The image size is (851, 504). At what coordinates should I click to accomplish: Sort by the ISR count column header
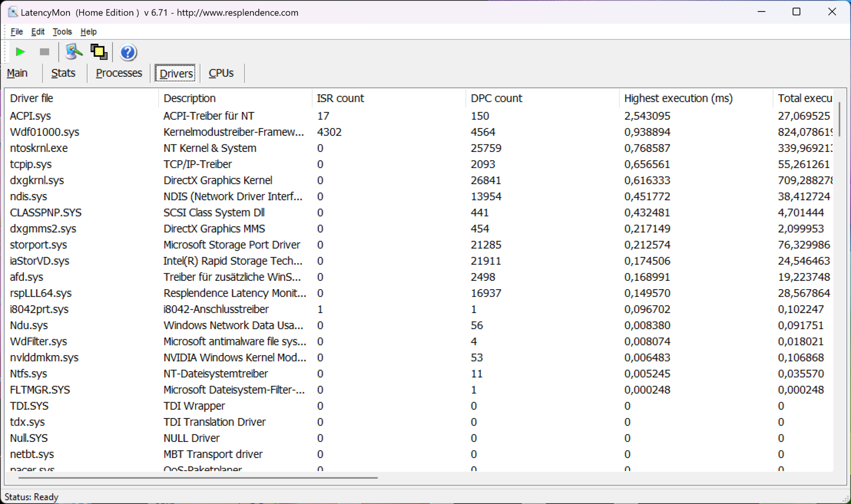340,98
